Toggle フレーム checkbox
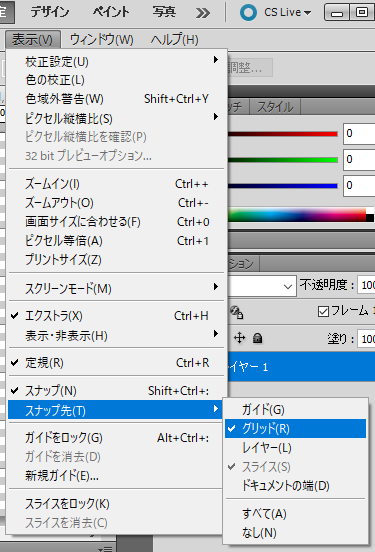Screen dimensions: 375x552 coord(323,311)
